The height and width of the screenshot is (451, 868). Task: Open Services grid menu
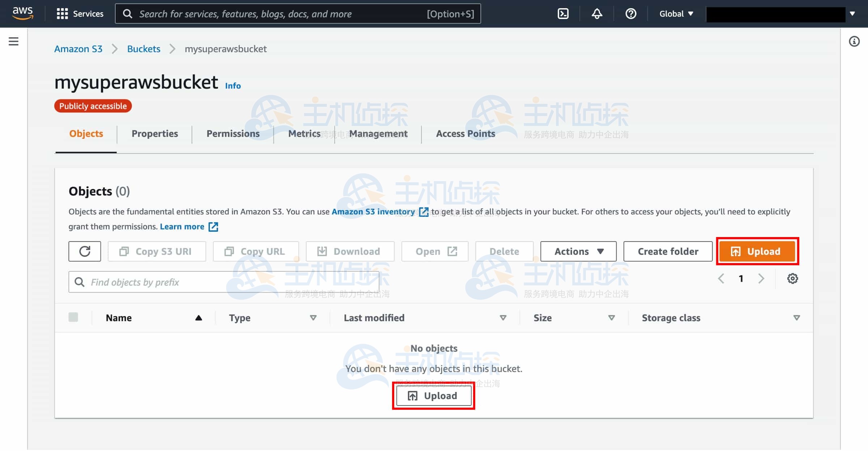click(80, 14)
